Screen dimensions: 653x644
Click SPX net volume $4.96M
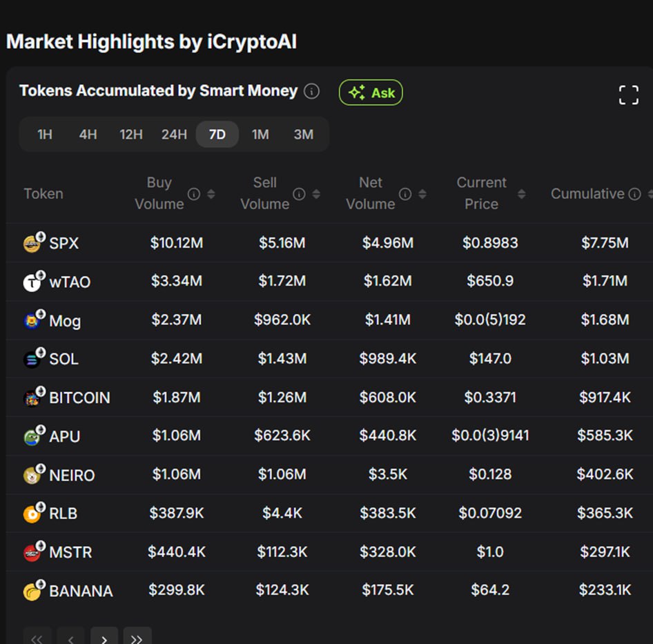click(x=388, y=242)
